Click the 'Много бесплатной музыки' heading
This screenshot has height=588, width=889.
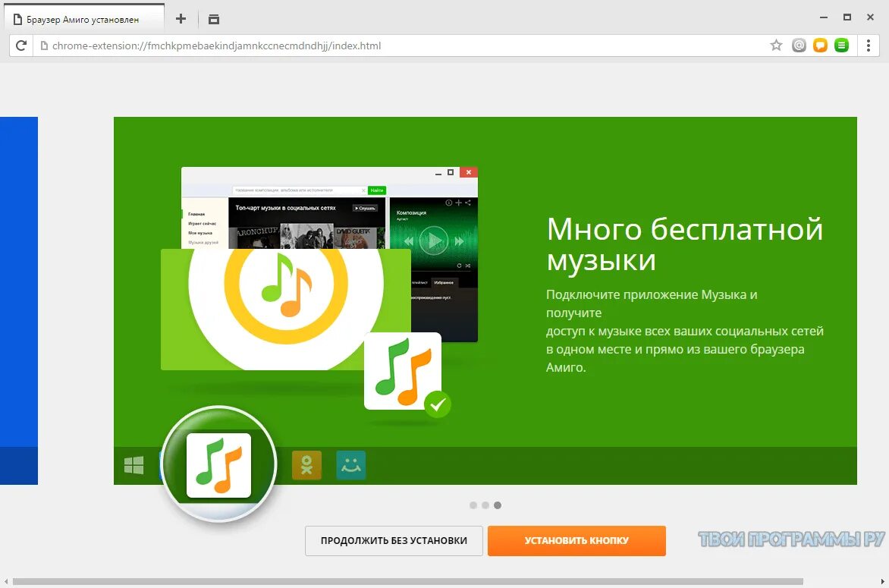coord(685,244)
